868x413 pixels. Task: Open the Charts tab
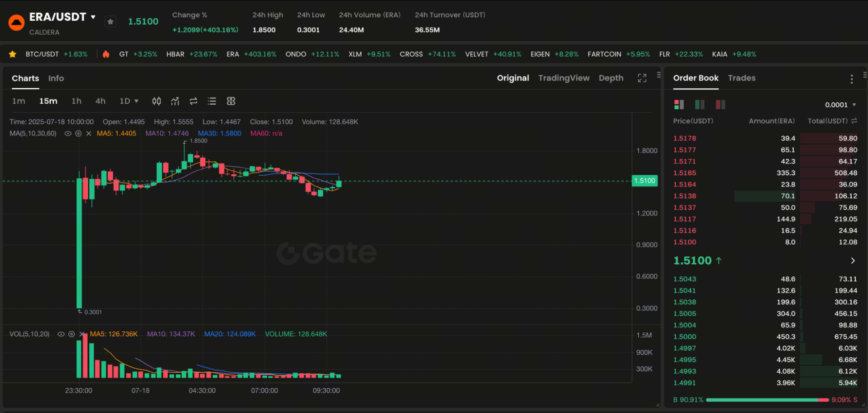coord(25,79)
